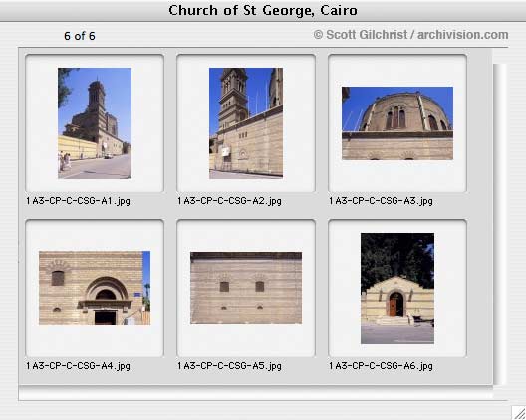Select chapel with trees thumbnail A6

(397, 289)
